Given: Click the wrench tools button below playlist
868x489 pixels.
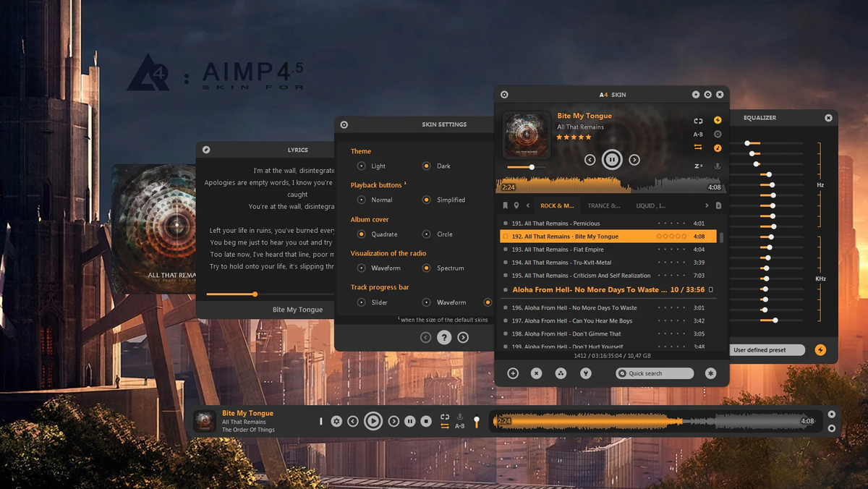Looking at the screenshot, I should [585, 373].
